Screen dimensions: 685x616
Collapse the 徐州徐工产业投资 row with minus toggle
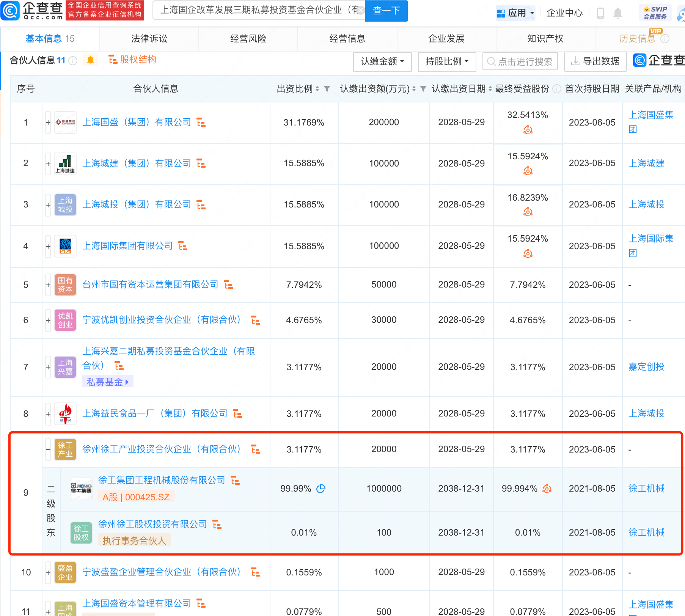[48, 449]
